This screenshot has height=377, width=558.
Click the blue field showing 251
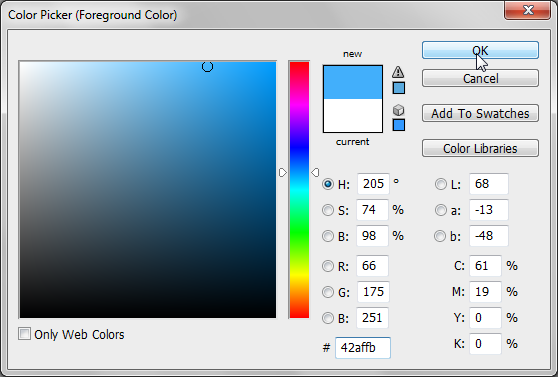coord(372,318)
